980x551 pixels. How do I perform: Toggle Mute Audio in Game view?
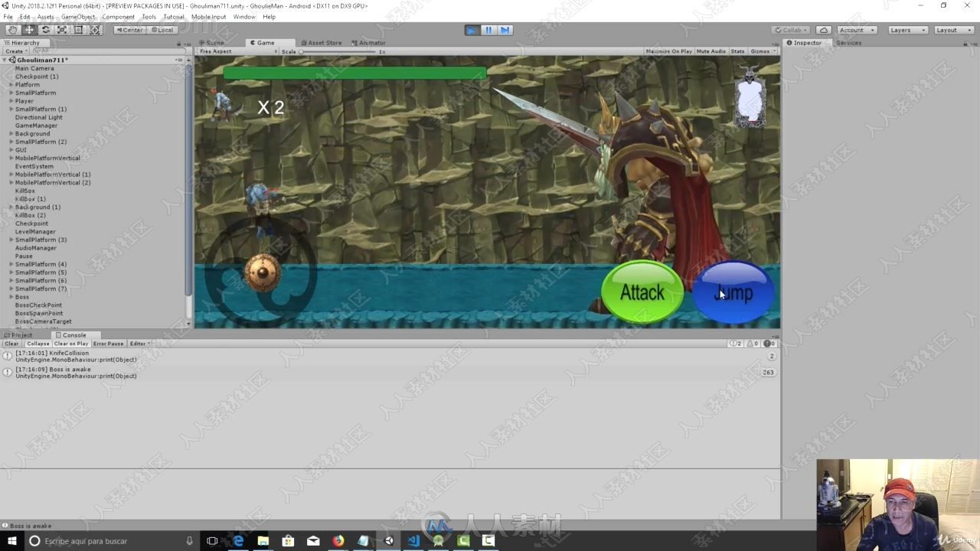coord(710,51)
